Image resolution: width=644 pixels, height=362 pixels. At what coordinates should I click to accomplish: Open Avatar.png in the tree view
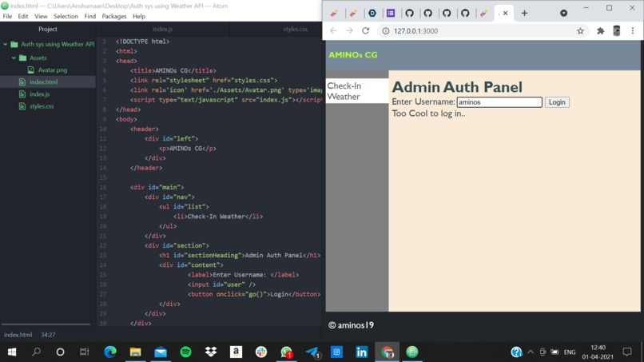[52, 70]
